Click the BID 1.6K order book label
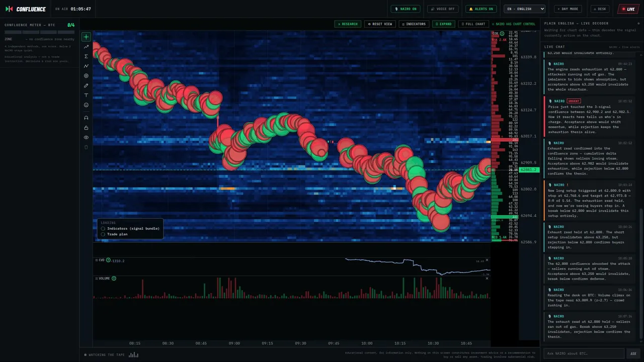This screenshot has width=644, height=362. [499, 237]
